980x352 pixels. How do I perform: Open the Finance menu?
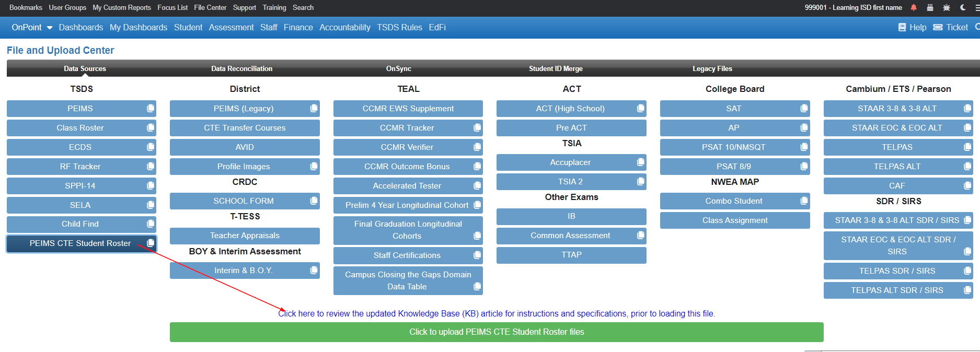pyautogui.click(x=298, y=27)
